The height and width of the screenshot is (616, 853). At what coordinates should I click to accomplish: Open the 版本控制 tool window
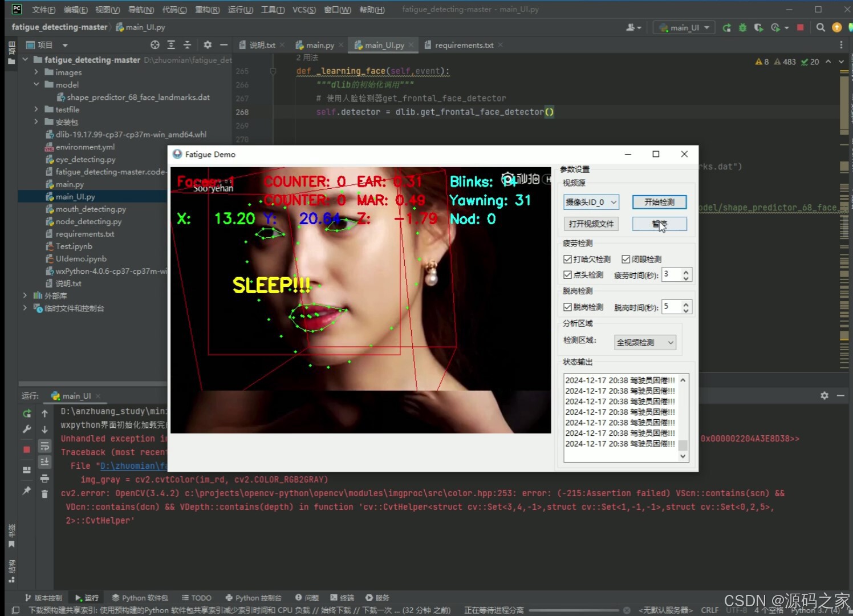43,598
